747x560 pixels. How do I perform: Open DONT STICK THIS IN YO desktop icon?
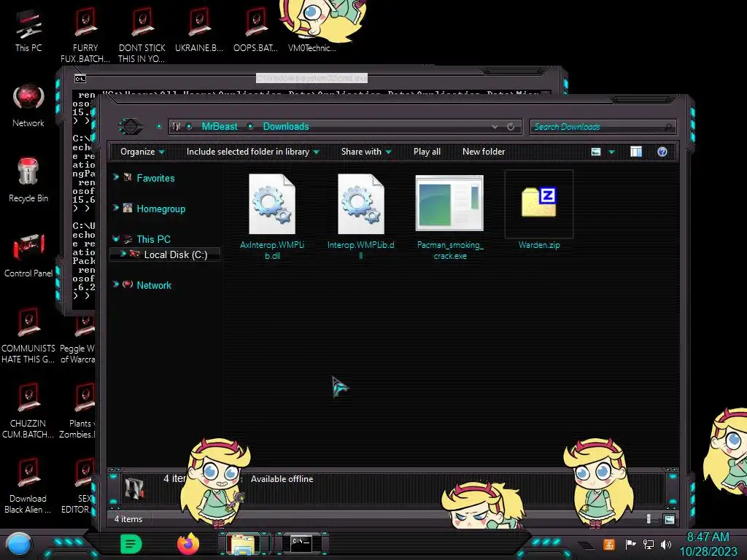[142, 36]
